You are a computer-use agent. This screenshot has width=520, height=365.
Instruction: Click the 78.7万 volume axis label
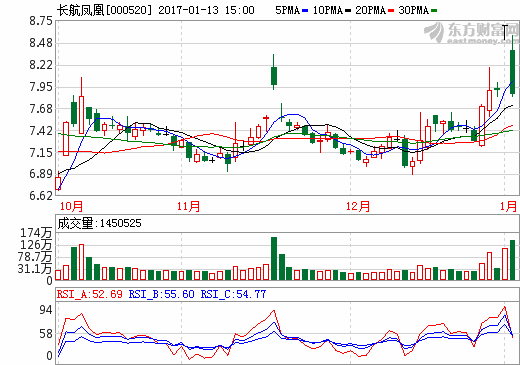35,257
